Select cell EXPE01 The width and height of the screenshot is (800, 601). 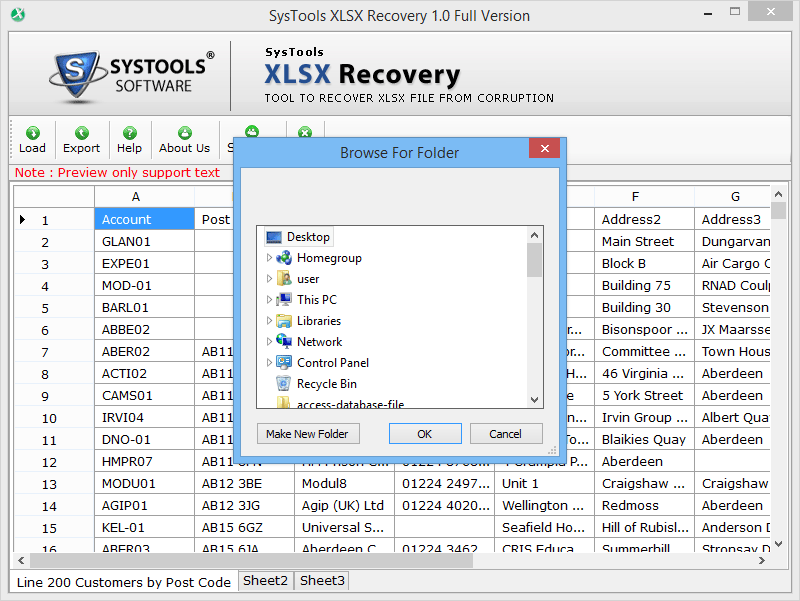(x=144, y=264)
